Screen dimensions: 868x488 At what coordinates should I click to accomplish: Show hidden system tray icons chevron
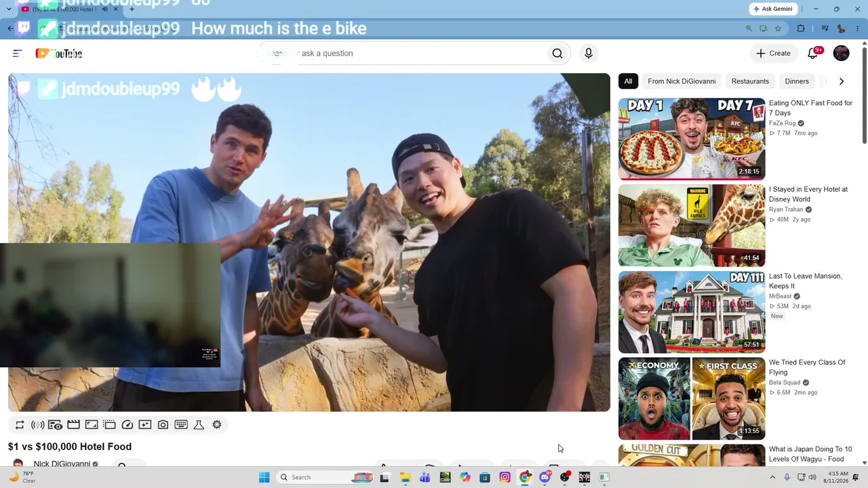(772, 477)
